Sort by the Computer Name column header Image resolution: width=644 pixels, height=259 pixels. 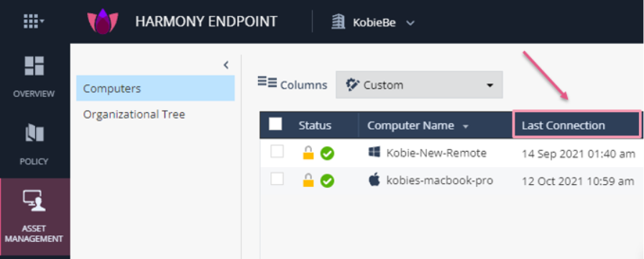click(410, 125)
